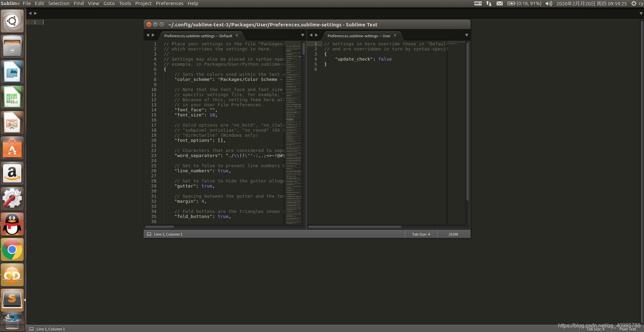
Task: Close the Default settings tab
Action: [237, 36]
